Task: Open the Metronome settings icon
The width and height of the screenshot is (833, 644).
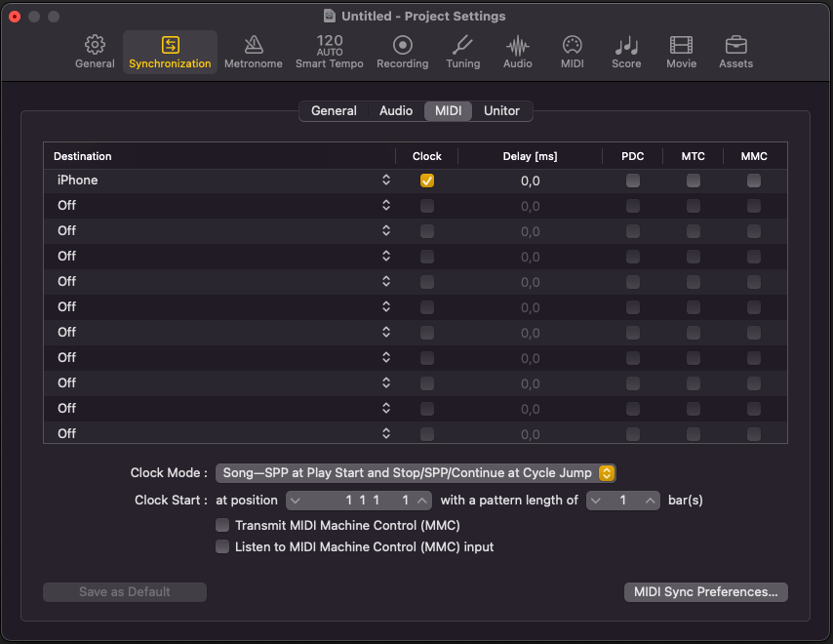Action: coord(254,52)
